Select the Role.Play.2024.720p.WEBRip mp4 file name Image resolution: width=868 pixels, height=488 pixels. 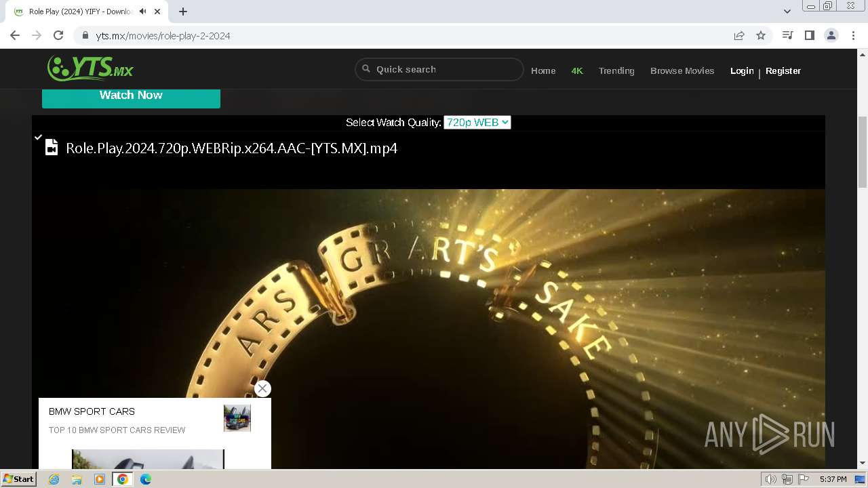point(231,148)
